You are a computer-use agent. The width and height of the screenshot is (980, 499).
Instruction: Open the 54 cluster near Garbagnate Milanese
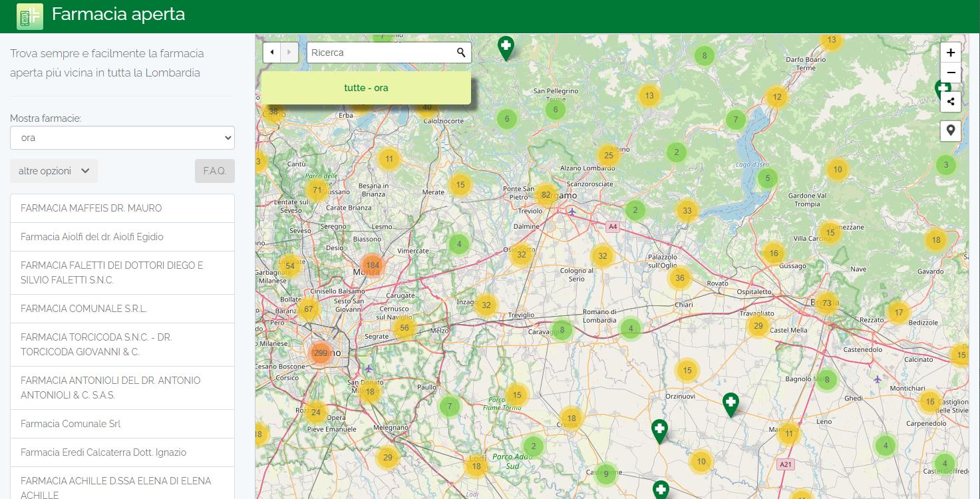289,266
